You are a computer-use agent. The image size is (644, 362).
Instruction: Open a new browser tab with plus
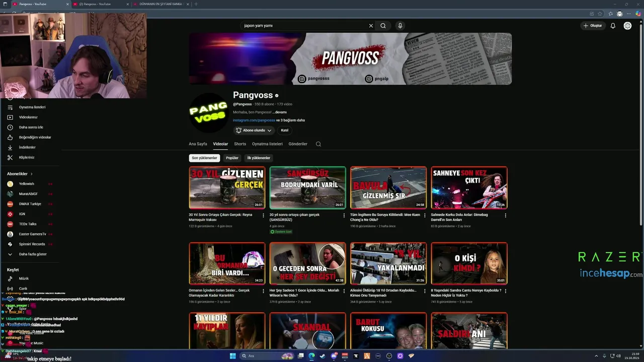(196, 4)
